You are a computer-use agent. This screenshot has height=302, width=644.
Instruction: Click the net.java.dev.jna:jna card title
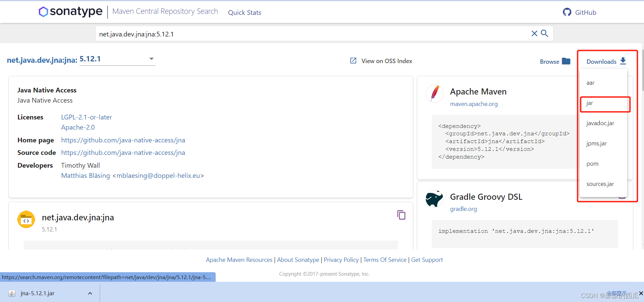78,218
